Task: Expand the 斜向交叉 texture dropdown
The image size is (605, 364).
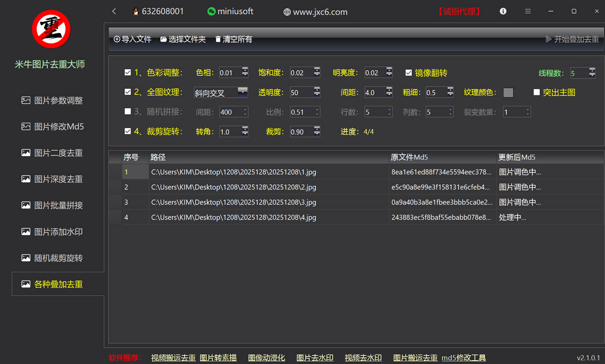Action: pyautogui.click(x=242, y=91)
